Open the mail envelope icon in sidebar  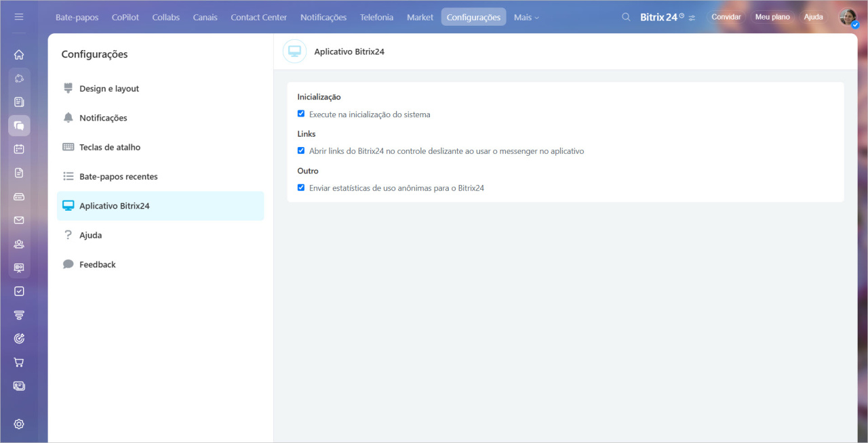19,220
